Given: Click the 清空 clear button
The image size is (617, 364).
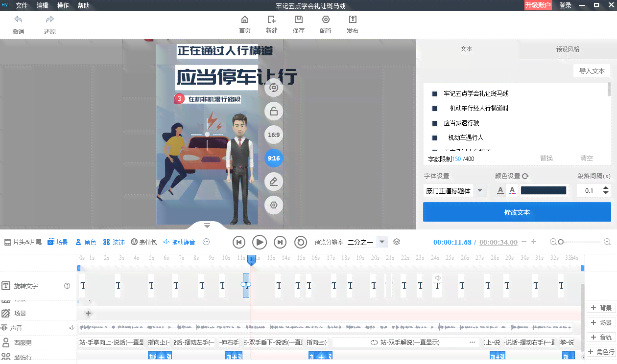Looking at the screenshot, I should pyautogui.click(x=587, y=158).
